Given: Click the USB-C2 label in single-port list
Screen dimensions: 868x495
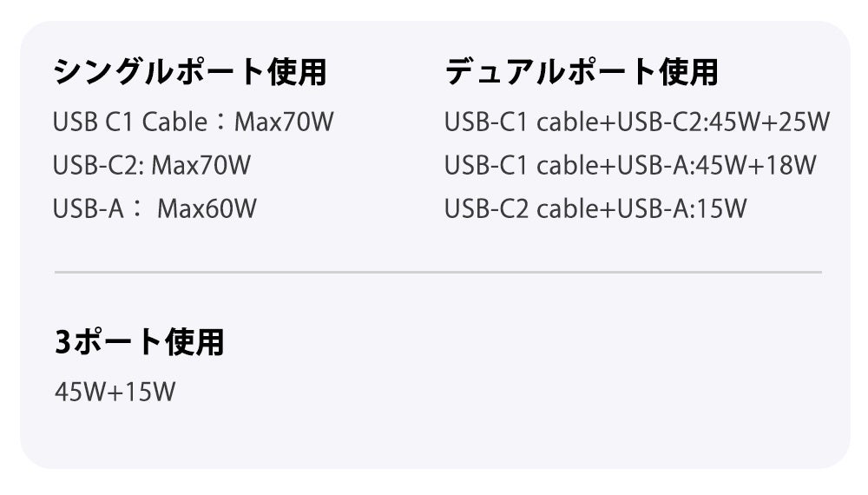Looking at the screenshot, I should 96,165.
